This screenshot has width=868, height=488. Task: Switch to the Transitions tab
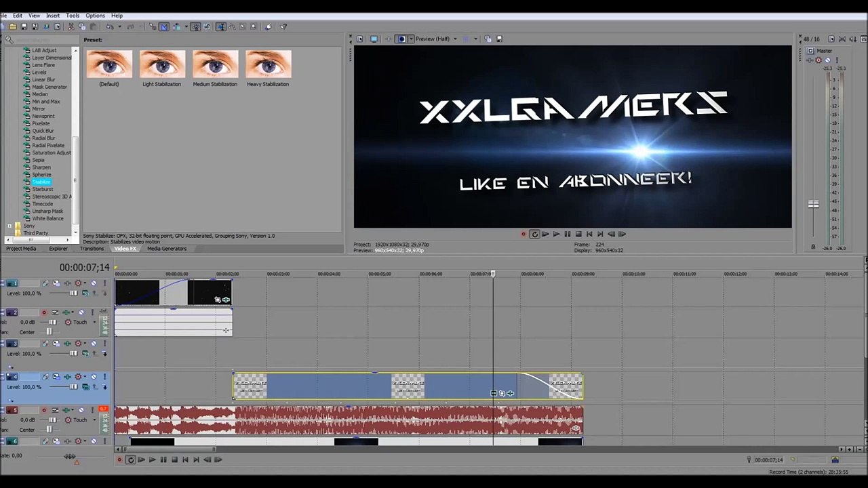[92, 249]
